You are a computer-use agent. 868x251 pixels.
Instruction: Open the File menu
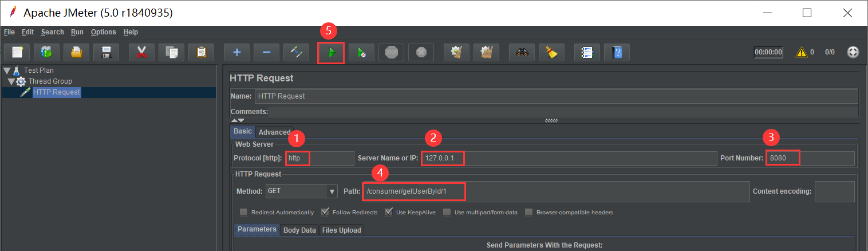click(x=9, y=32)
